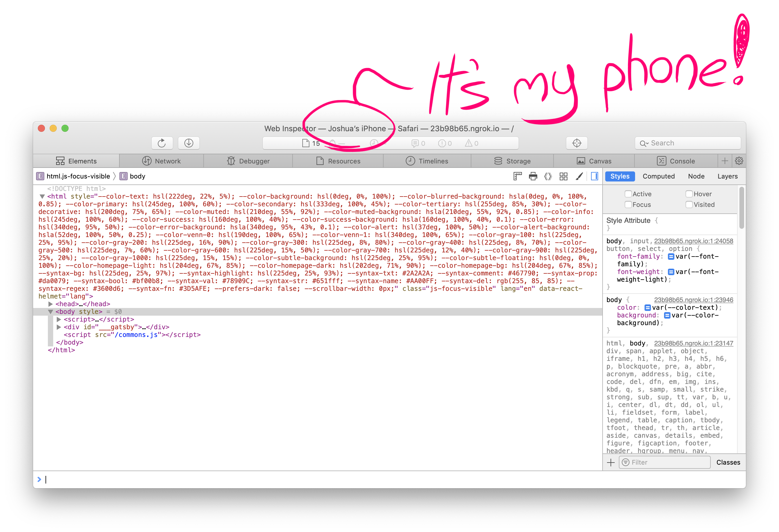This screenshot has height=532, width=779.
Task: Click the styles Filter field
Action: [x=664, y=463]
